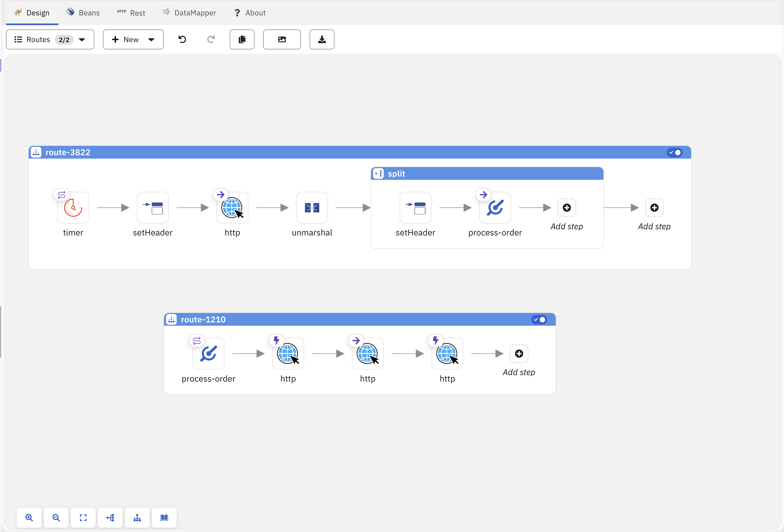Select the second http node in route-1210
This screenshot has height=532, width=784.
(x=368, y=354)
